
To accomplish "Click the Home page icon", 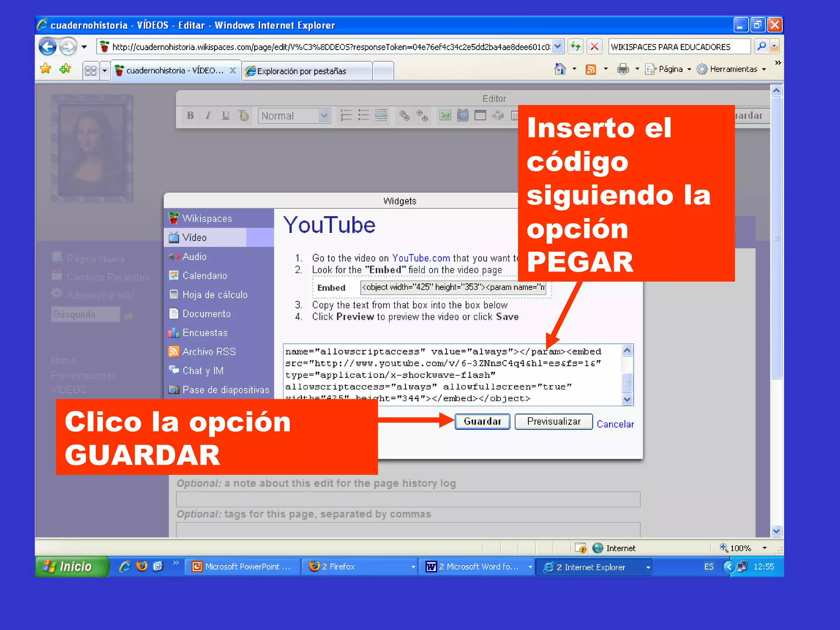I will pyautogui.click(x=560, y=69).
